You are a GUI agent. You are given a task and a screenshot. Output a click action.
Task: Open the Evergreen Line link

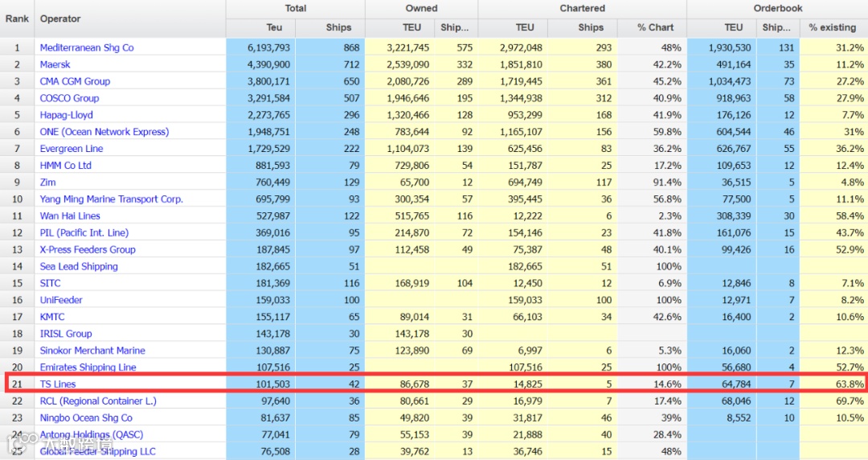click(71, 149)
